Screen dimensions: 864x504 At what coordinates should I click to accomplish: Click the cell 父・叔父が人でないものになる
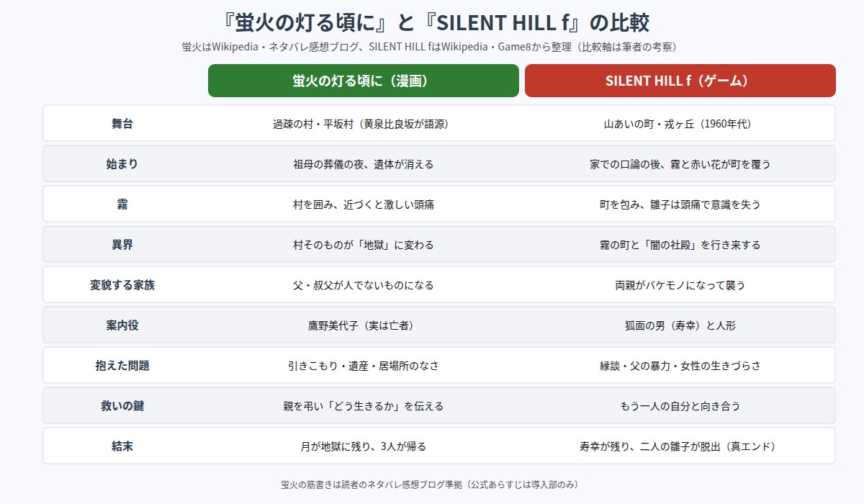click(x=364, y=285)
